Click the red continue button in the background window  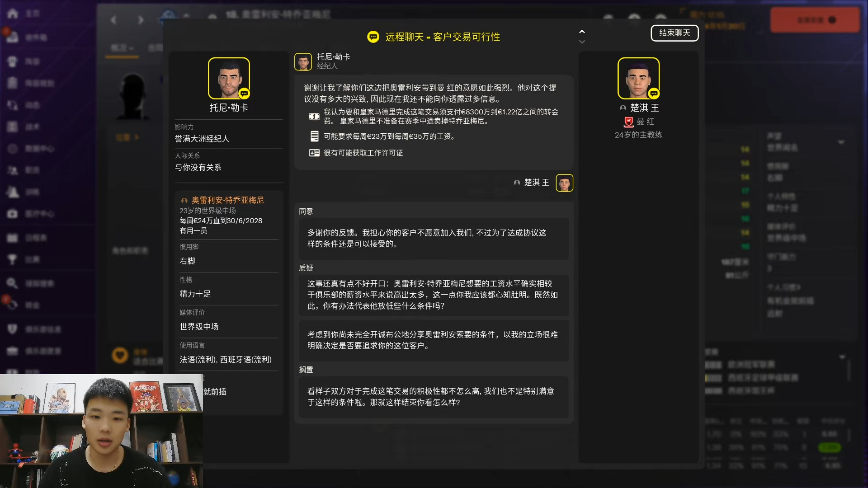pos(815,20)
